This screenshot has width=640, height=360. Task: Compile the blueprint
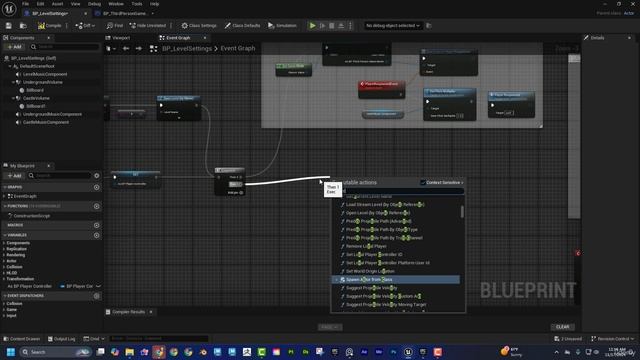pos(49,25)
